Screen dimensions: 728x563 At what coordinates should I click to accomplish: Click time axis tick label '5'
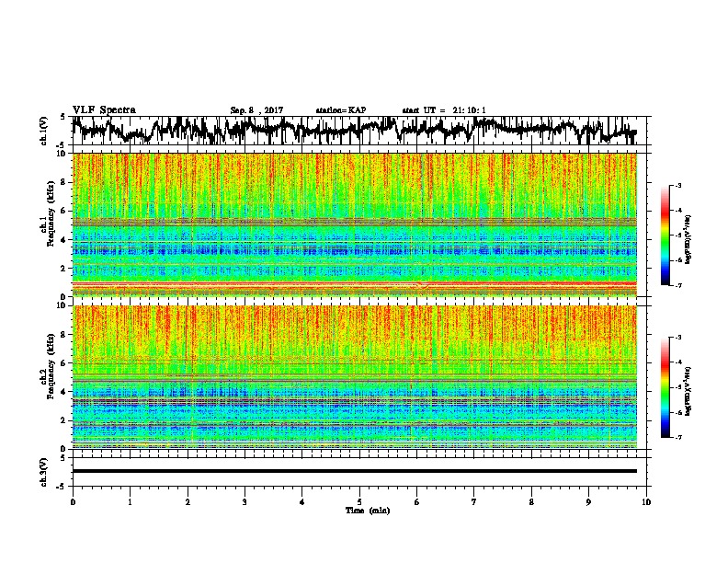click(359, 502)
